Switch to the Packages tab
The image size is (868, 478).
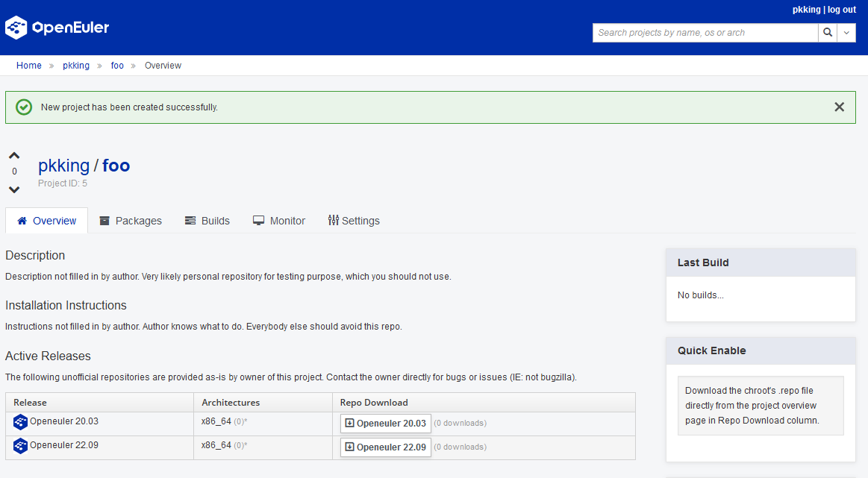(x=131, y=221)
